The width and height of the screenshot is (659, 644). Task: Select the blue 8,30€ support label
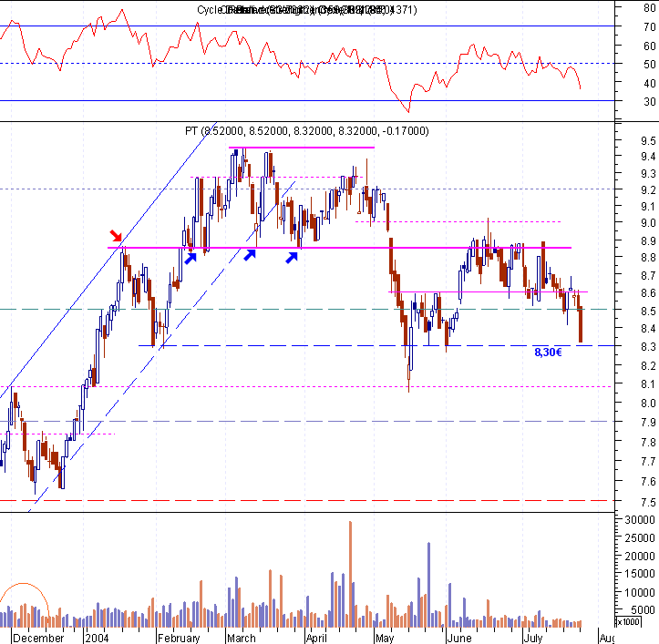(548, 352)
